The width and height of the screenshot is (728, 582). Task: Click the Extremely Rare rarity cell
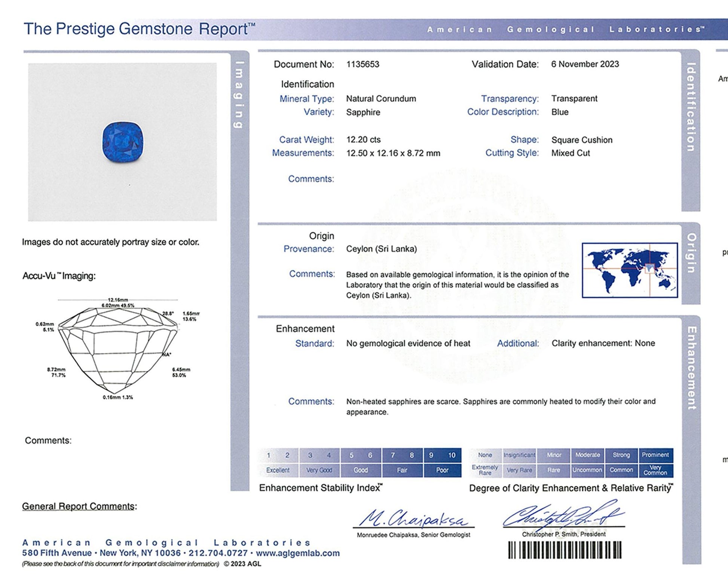(x=485, y=470)
